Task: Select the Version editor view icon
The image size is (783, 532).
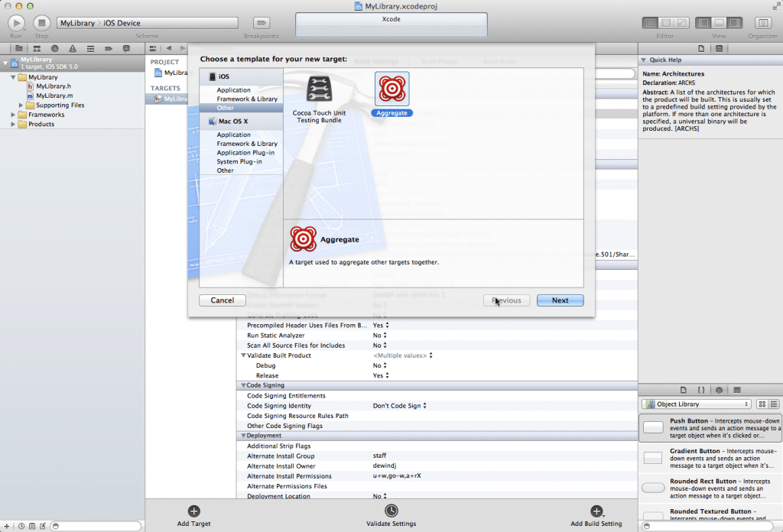Action: 681,23
